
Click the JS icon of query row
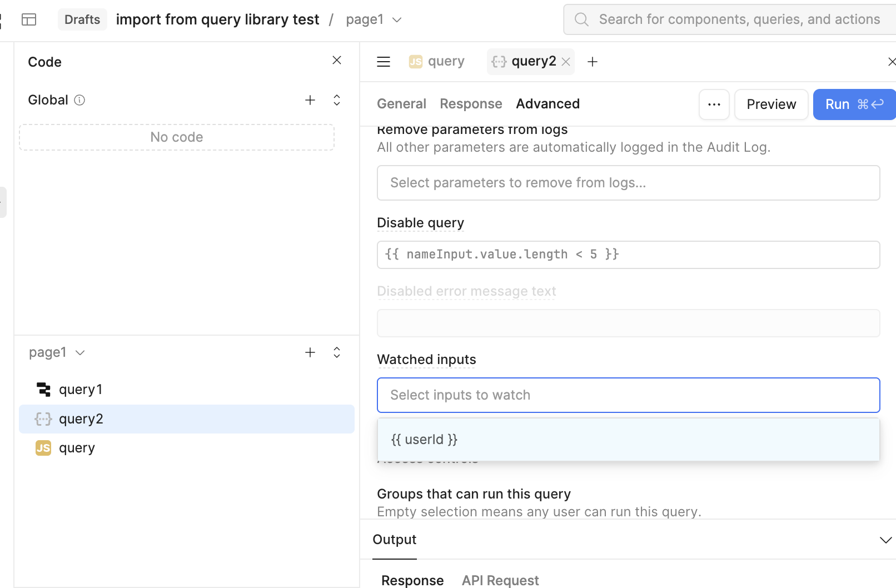(43, 448)
